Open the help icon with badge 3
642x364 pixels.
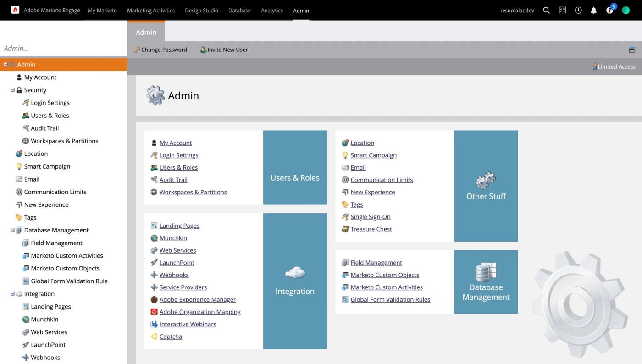tap(610, 10)
